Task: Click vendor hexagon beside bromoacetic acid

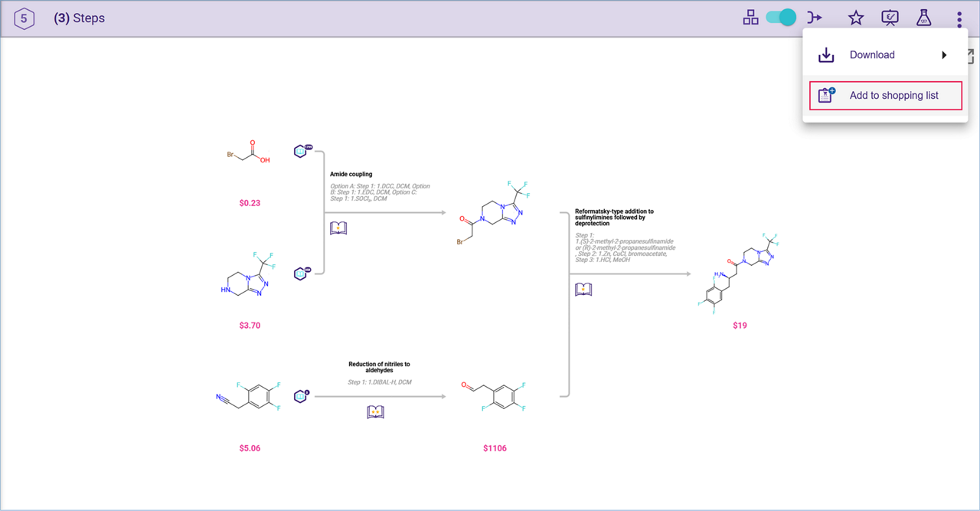Action: (x=302, y=151)
